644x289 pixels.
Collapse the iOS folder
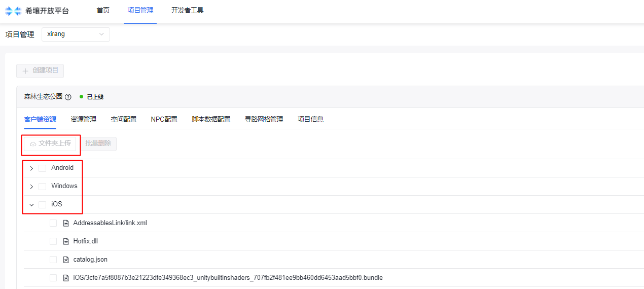tap(31, 205)
